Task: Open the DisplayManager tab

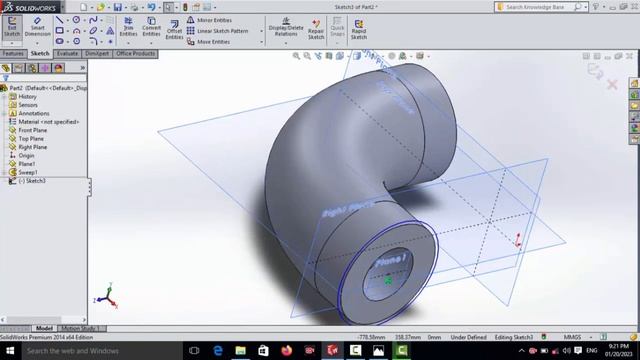Action: pyautogui.click(x=58, y=68)
